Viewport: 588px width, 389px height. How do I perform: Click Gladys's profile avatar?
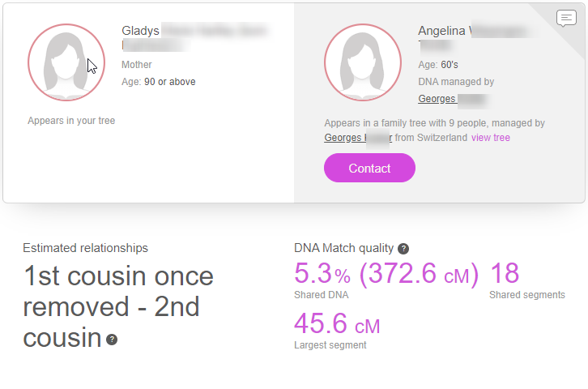click(66, 62)
